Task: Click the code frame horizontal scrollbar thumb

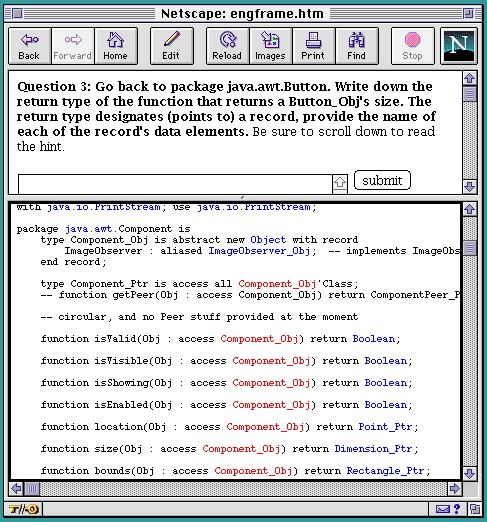Action: click(x=32, y=489)
